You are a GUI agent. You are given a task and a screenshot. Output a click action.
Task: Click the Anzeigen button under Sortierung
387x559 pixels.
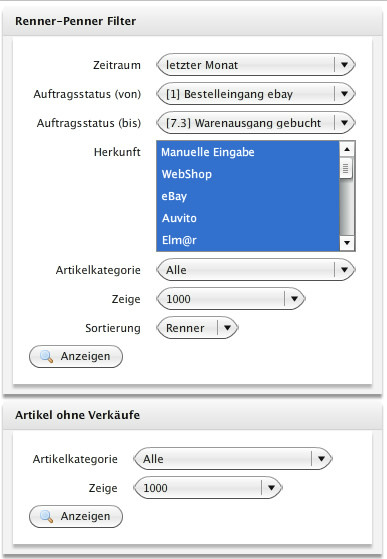[x=76, y=356]
